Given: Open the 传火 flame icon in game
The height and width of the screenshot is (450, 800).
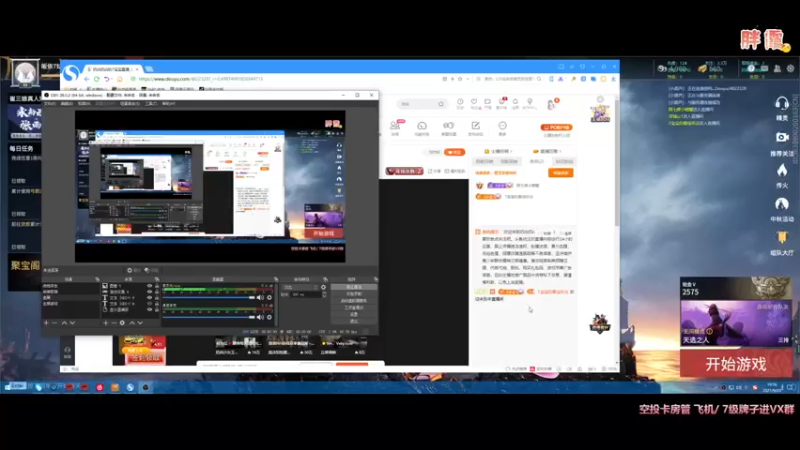Looking at the screenshot, I should pyautogui.click(x=782, y=170).
